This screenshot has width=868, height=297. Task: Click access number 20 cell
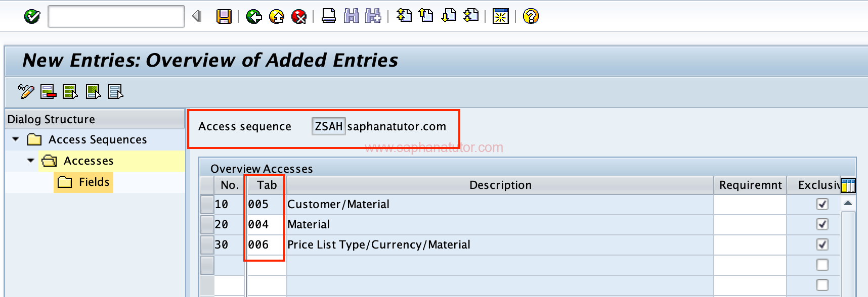click(230, 225)
